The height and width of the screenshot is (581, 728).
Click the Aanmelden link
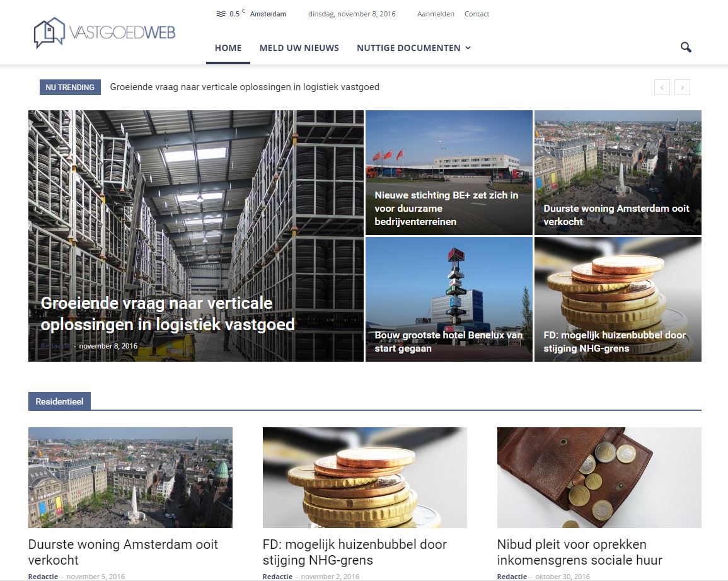[436, 14]
